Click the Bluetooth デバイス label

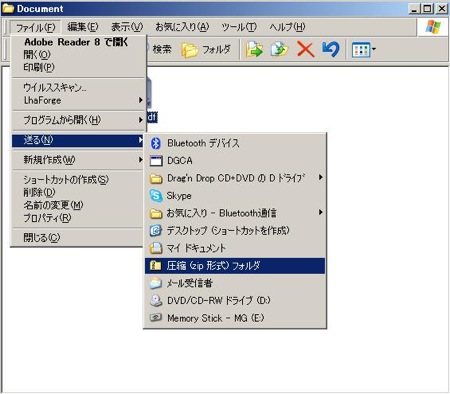tap(203, 143)
